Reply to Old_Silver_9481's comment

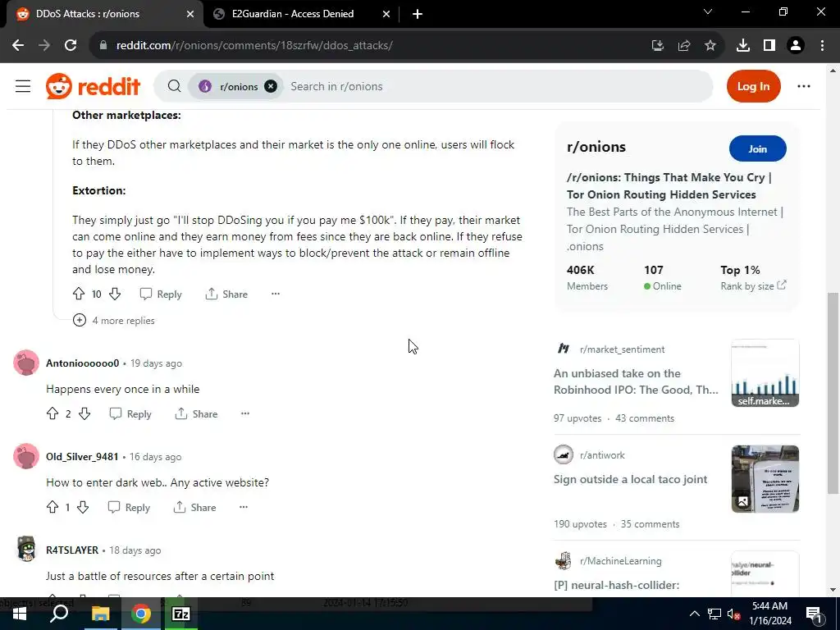pyautogui.click(x=129, y=507)
